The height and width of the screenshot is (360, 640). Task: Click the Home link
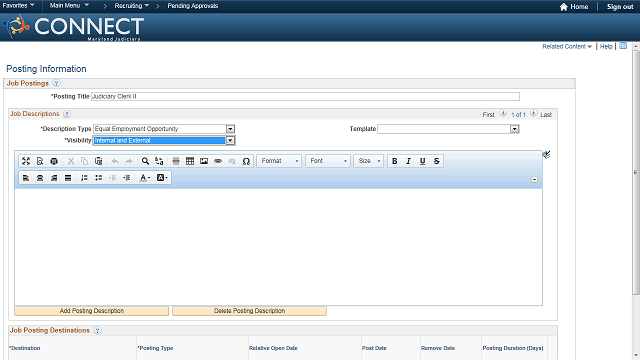pyautogui.click(x=574, y=7)
